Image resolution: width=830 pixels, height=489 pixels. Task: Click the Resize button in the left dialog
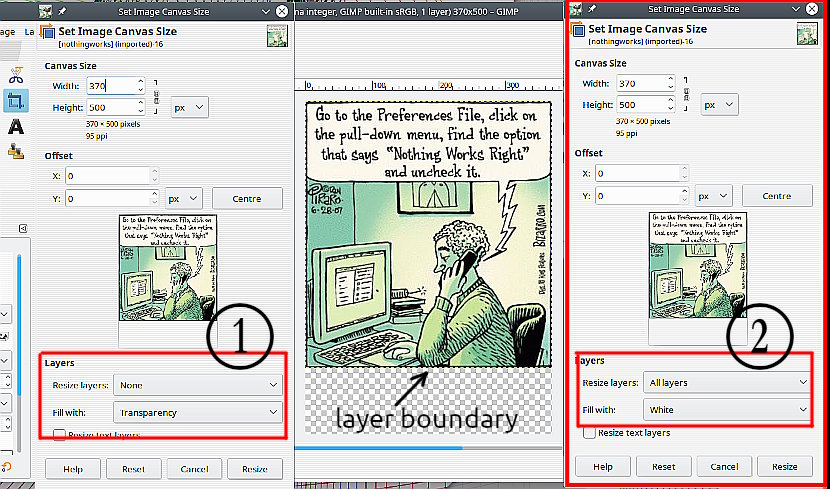(255, 469)
